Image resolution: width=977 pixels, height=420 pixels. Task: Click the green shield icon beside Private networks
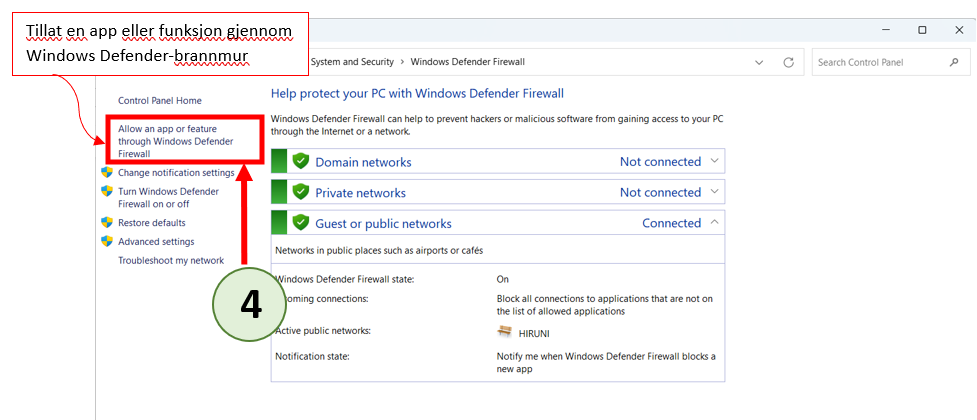pos(301,192)
